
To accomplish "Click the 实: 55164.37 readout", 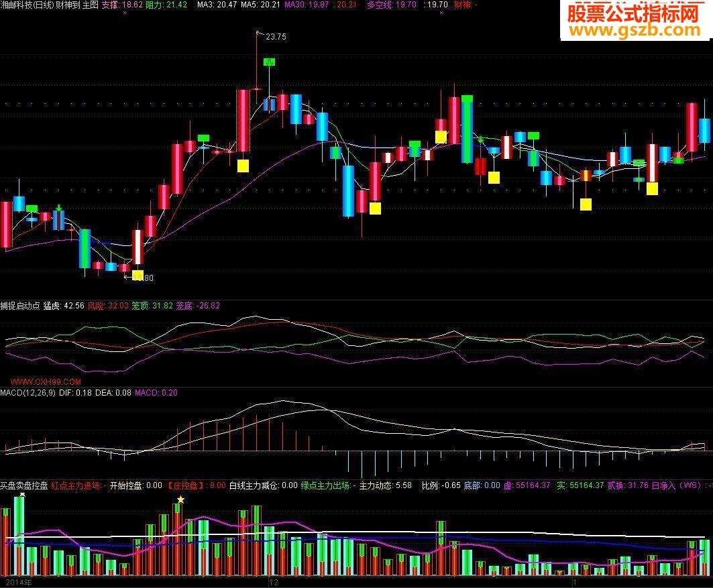I will click(x=580, y=485).
